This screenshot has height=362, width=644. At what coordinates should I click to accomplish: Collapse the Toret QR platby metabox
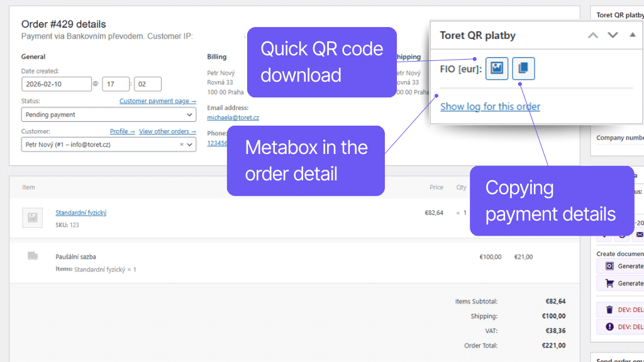point(633,35)
